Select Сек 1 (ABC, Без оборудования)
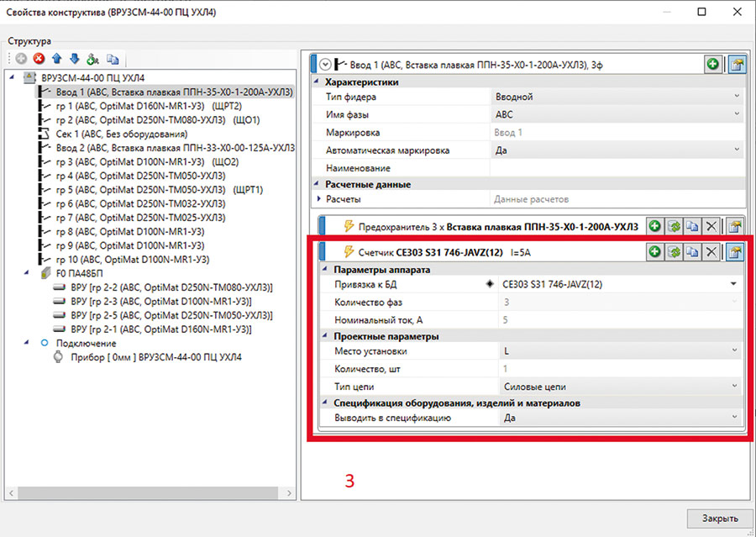Image resolution: width=756 pixels, height=537 pixels. coord(122,134)
